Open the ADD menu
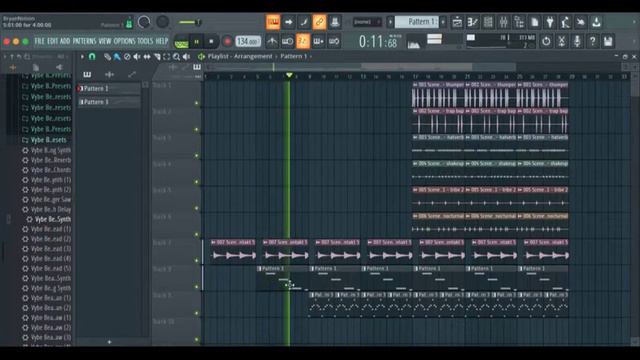Image resolution: width=640 pixels, height=360 pixels. [x=65, y=41]
